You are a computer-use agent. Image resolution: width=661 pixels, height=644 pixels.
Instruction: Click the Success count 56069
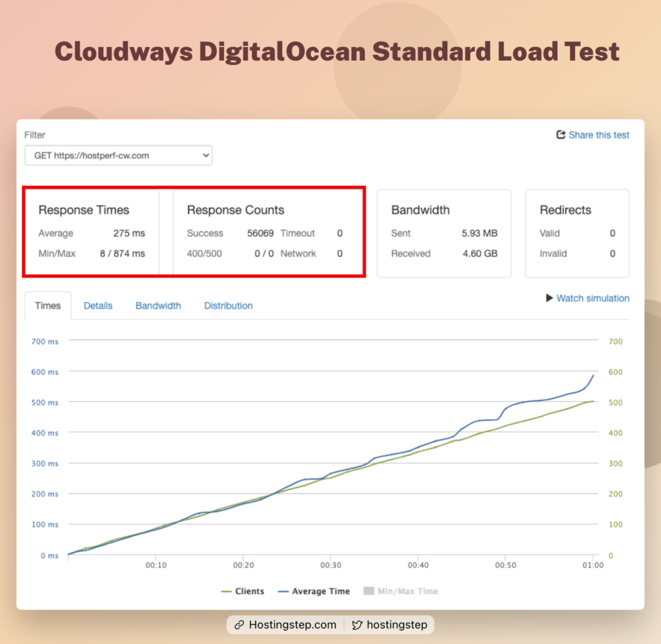tap(260, 233)
